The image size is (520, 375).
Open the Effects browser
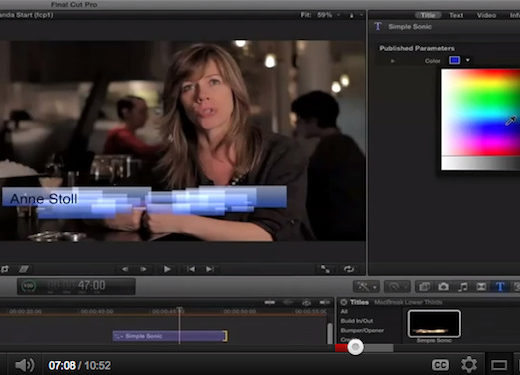pyautogui.click(x=424, y=287)
